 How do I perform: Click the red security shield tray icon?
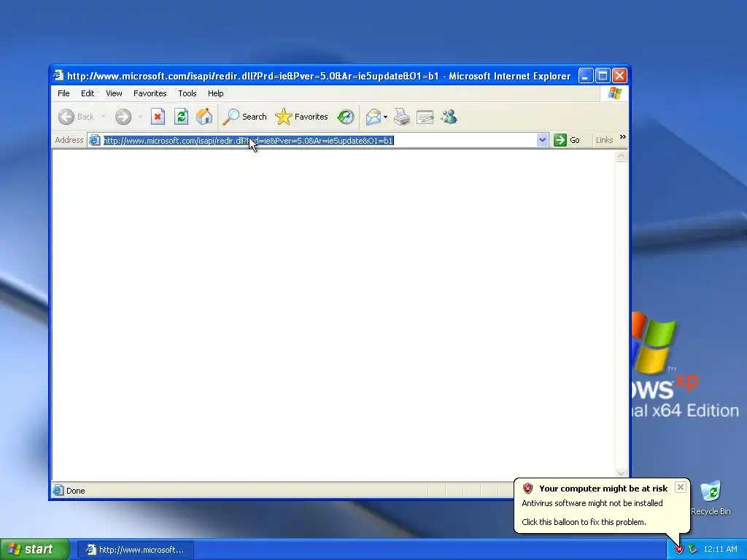pyautogui.click(x=679, y=550)
